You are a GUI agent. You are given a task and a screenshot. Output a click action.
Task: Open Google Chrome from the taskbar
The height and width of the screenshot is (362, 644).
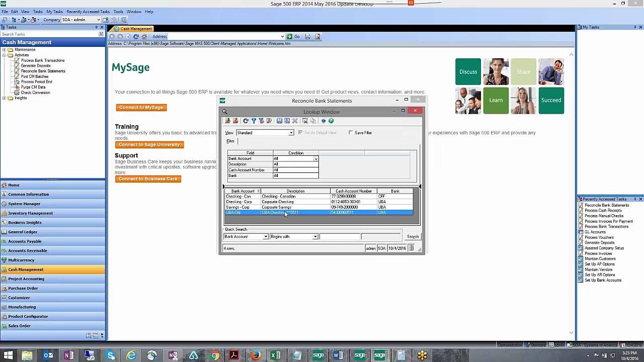[214, 355]
